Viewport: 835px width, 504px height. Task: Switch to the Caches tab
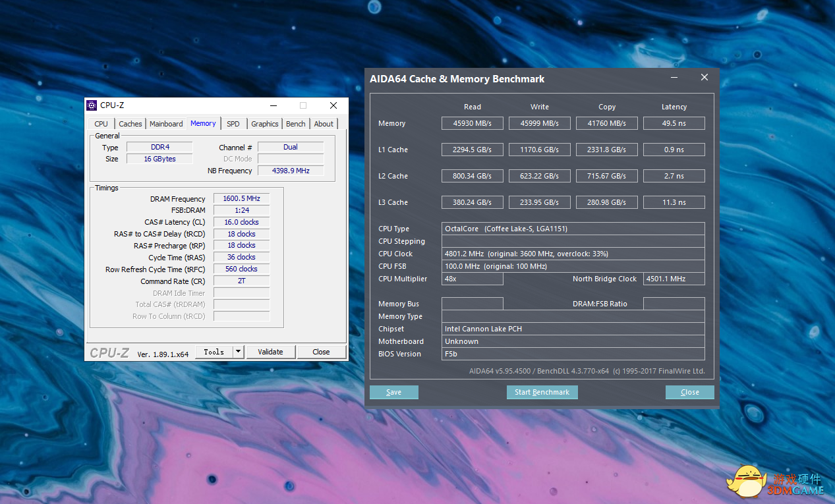(x=130, y=124)
